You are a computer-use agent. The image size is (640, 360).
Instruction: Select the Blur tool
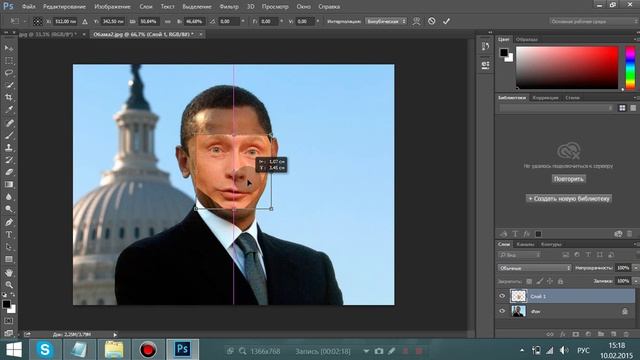9,196
